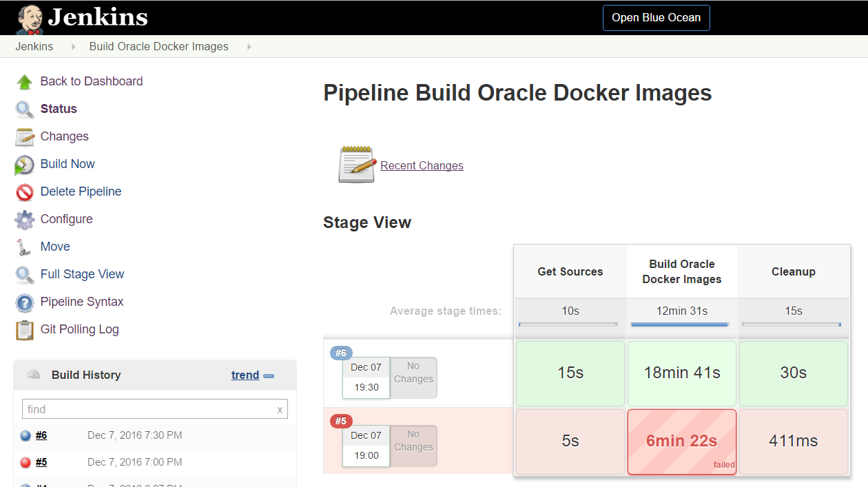
Task: Click the 411ms Cleanup stage cell
Action: point(794,442)
